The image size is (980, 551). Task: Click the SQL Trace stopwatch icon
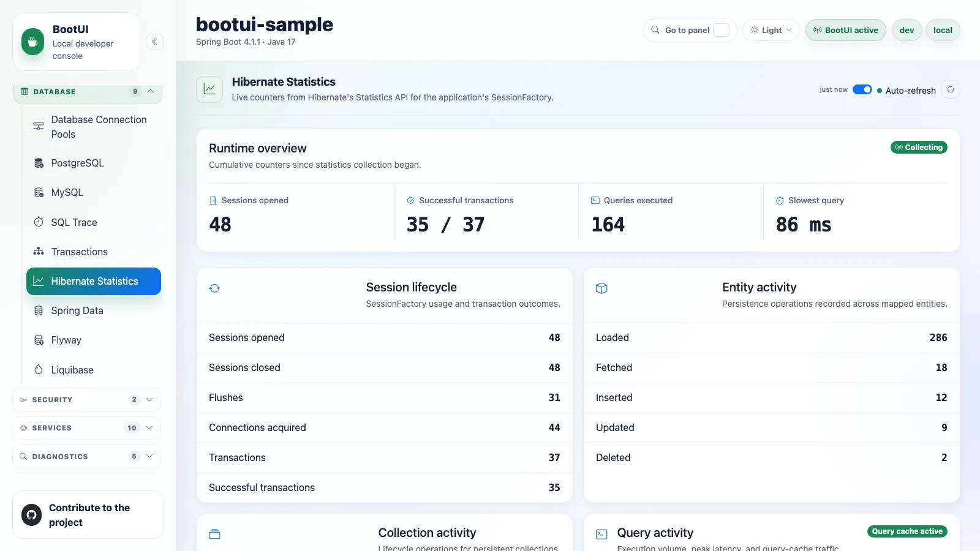point(39,222)
